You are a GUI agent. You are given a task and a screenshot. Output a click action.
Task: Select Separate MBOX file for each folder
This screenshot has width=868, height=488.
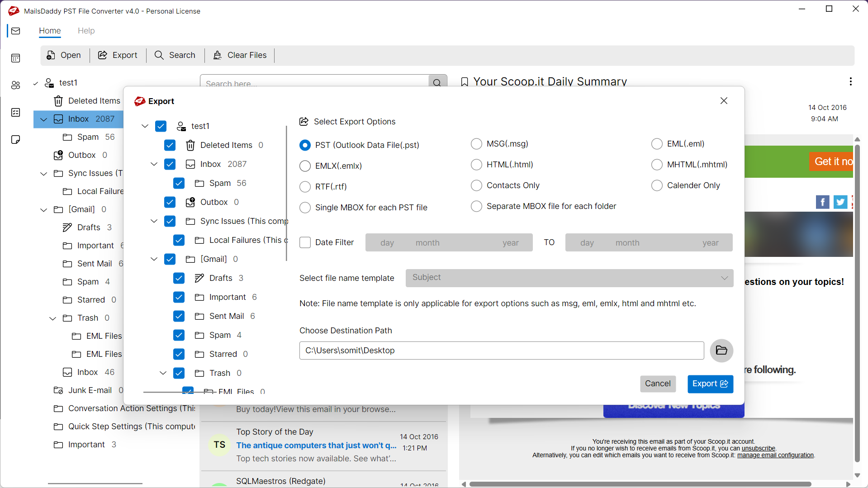point(476,206)
